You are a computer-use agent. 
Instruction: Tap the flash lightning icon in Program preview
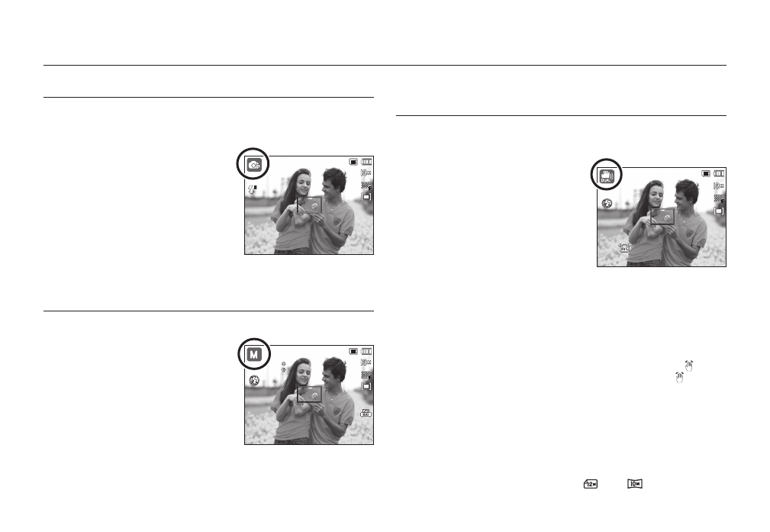[x=253, y=189]
